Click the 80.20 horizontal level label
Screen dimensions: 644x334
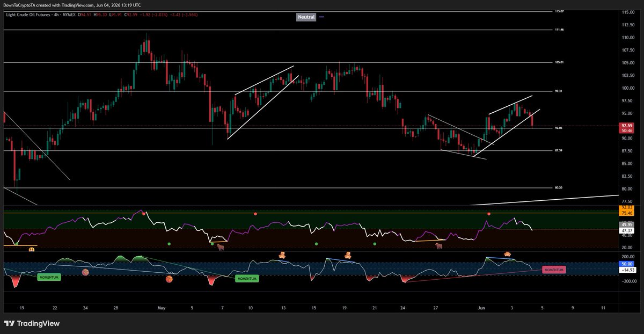click(559, 188)
